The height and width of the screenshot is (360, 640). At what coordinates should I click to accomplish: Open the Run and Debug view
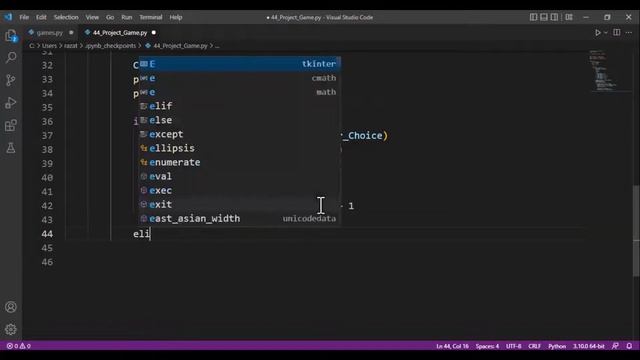[11, 102]
